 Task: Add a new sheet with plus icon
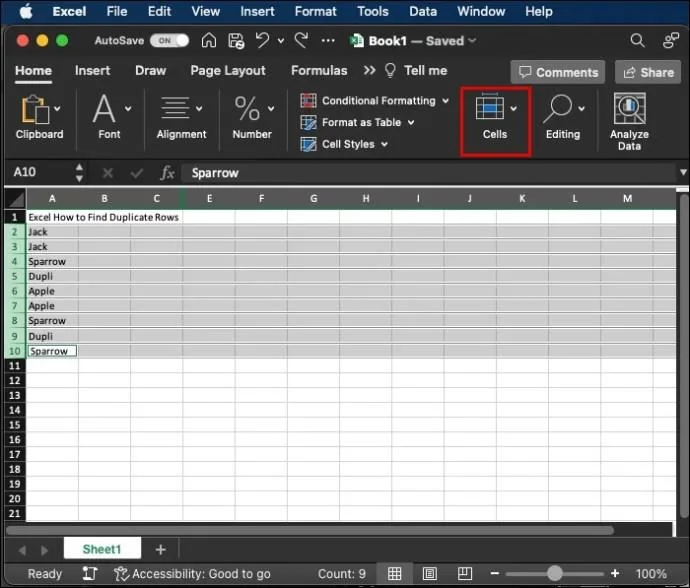tap(160, 549)
